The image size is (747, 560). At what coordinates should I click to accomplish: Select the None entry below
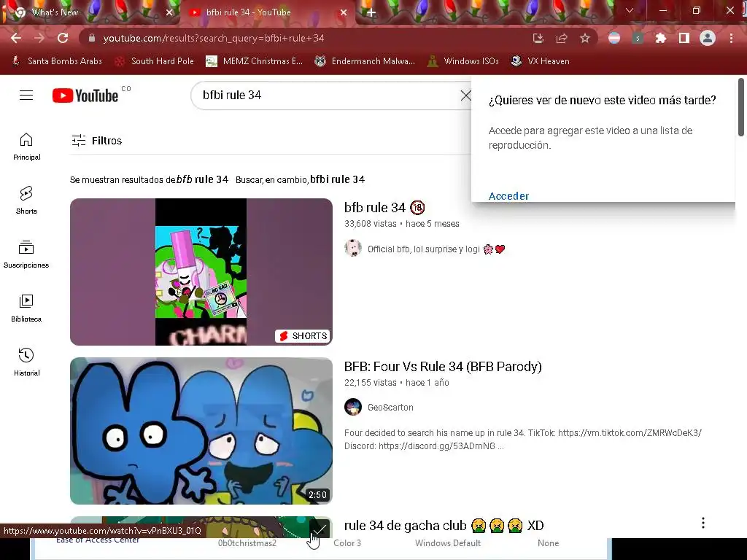click(x=548, y=542)
